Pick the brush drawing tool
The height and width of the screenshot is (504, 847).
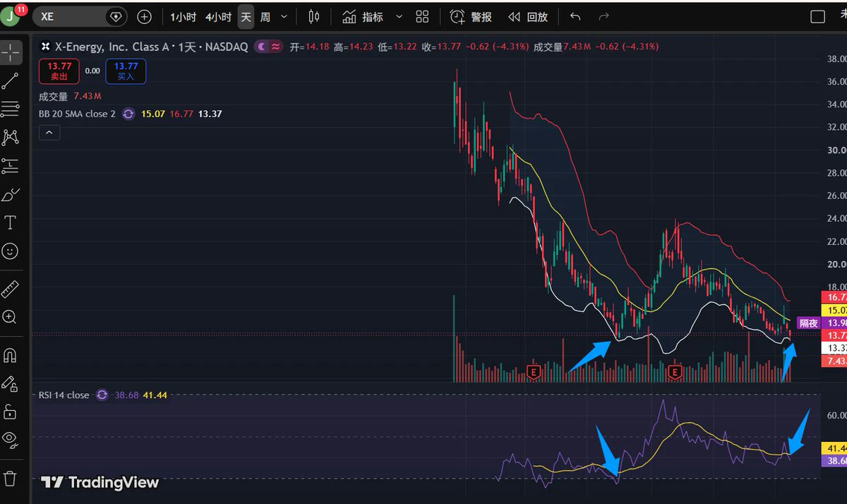click(11, 195)
